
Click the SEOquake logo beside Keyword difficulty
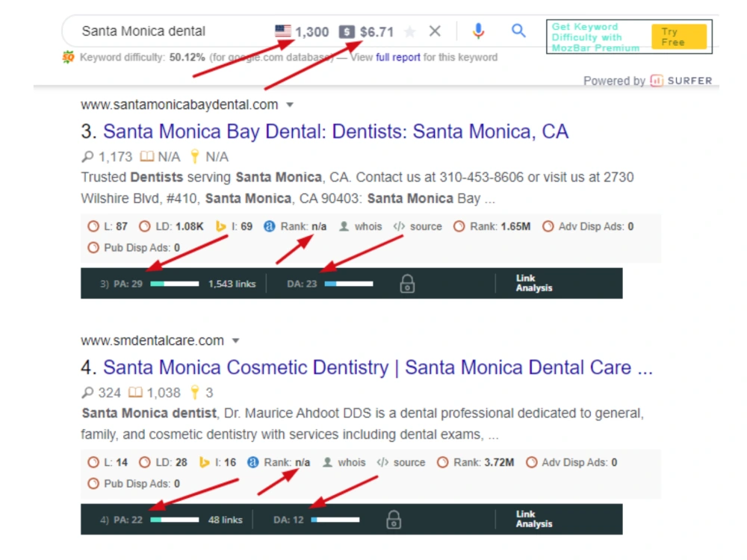click(68, 57)
